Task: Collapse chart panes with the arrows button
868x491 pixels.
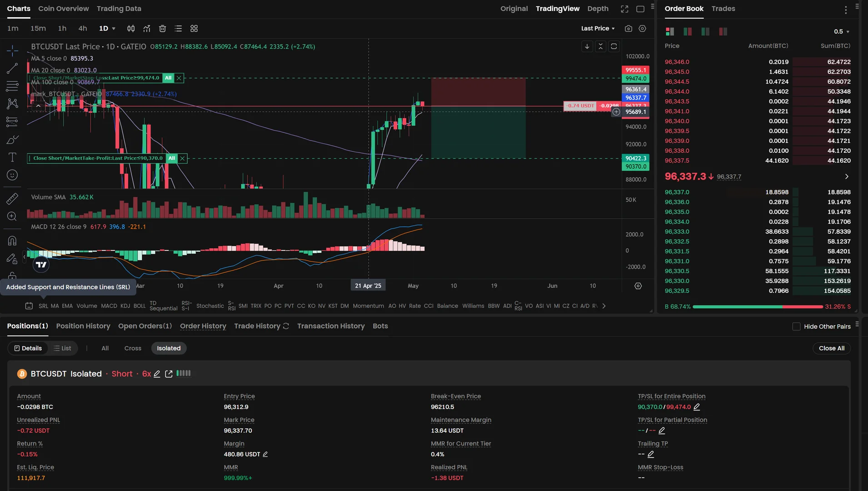Action: pyautogui.click(x=600, y=46)
